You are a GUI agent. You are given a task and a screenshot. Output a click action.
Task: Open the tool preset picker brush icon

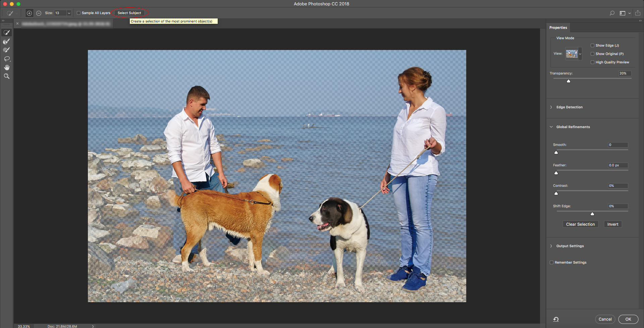coord(10,13)
